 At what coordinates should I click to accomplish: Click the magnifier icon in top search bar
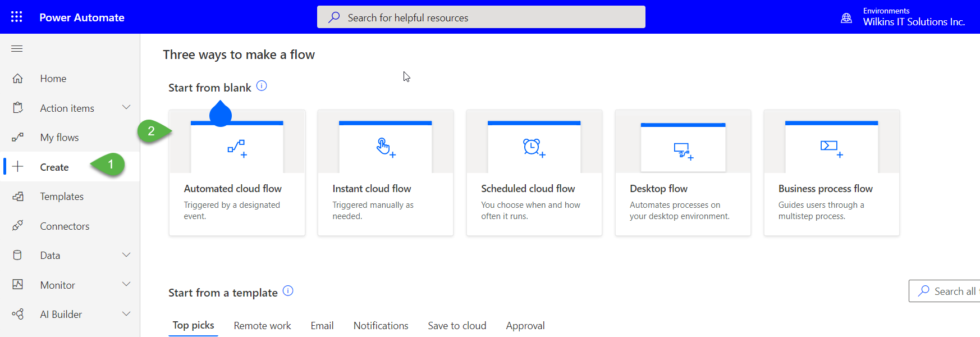point(334,17)
